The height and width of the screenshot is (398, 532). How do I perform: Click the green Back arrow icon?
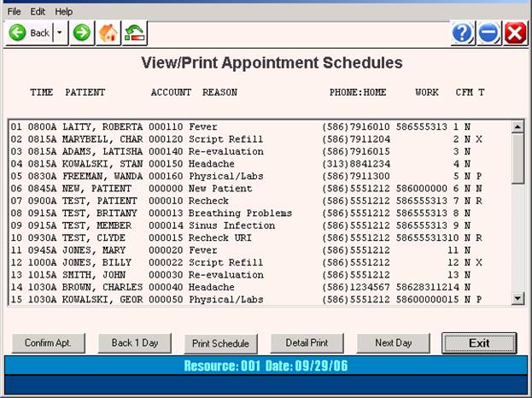(x=18, y=33)
